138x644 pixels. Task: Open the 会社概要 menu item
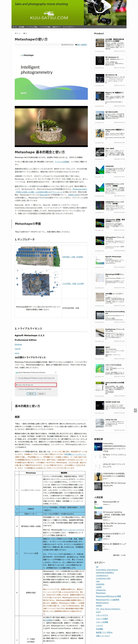point(21,27)
